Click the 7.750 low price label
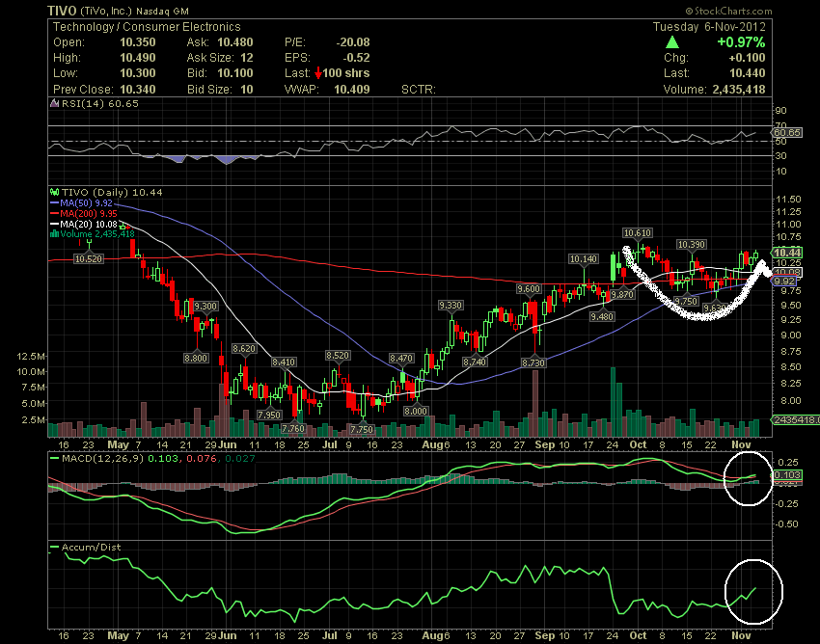This screenshot has width=820, height=644. [362, 430]
